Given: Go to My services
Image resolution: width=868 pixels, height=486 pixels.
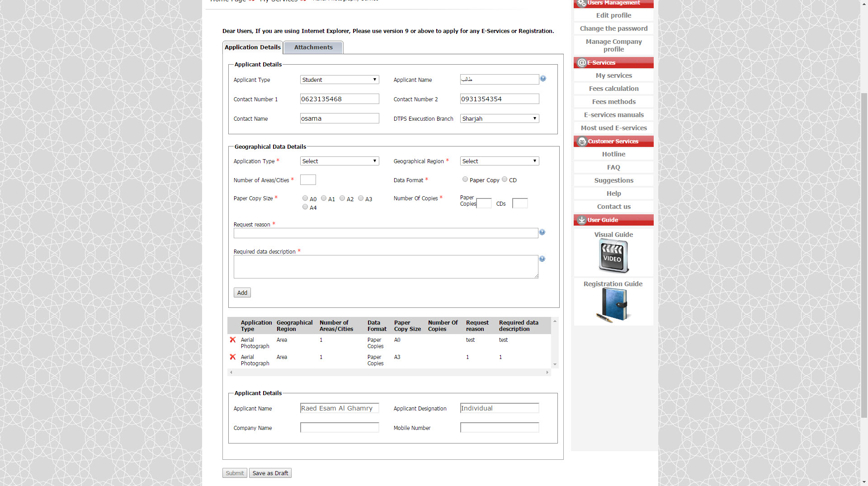Looking at the screenshot, I should (613, 75).
